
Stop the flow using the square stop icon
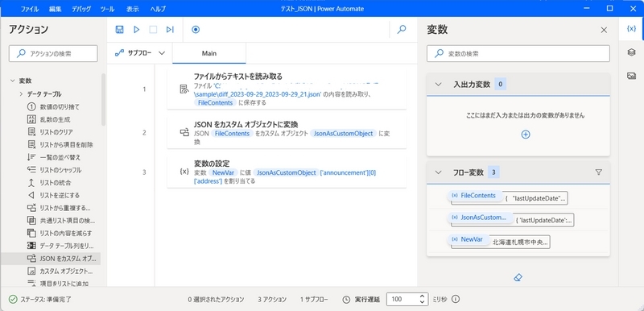coord(153,29)
